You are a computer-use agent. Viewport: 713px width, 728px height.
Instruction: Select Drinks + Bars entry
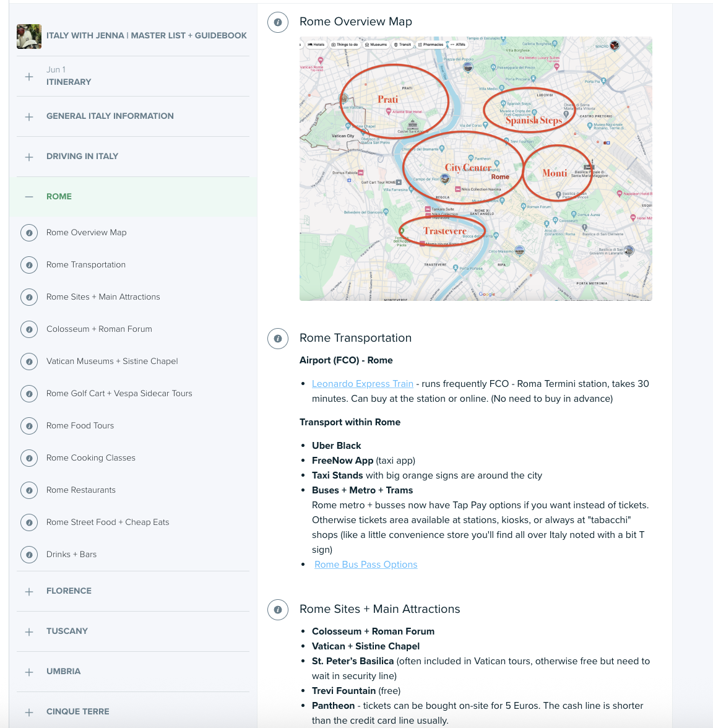point(72,555)
